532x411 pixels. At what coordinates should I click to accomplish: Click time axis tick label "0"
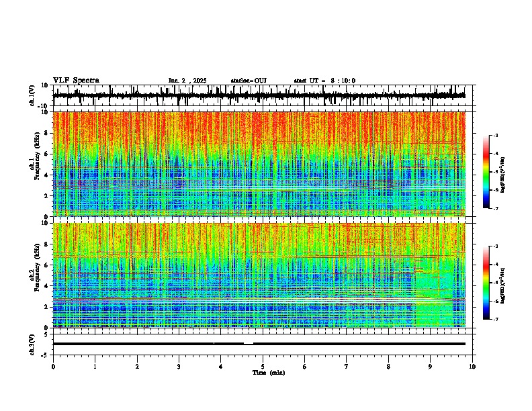pos(53,367)
